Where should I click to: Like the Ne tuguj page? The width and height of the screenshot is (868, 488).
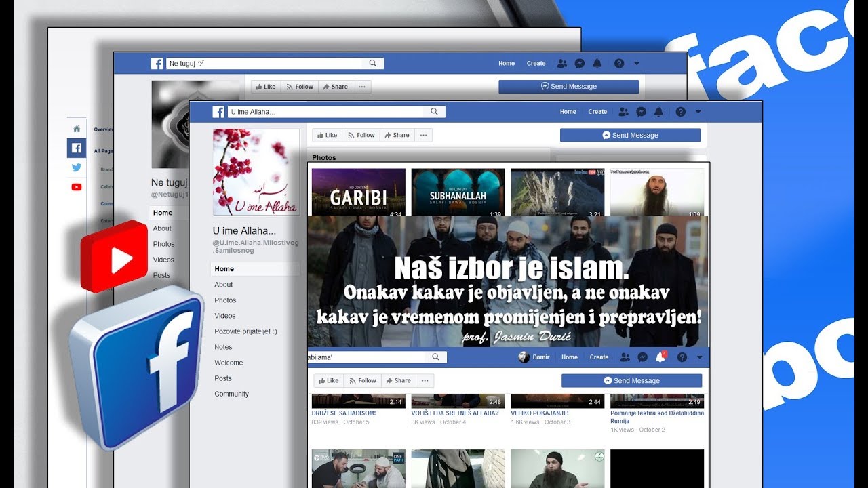point(265,87)
